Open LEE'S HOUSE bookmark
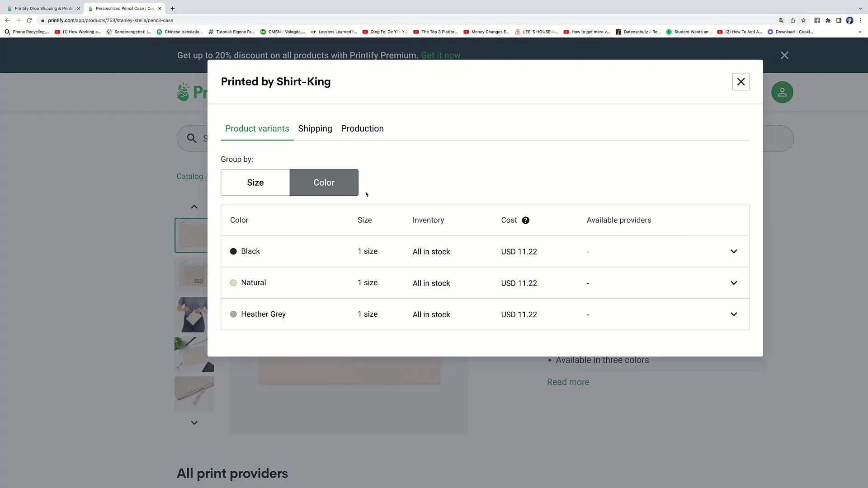 click(536, 32)
